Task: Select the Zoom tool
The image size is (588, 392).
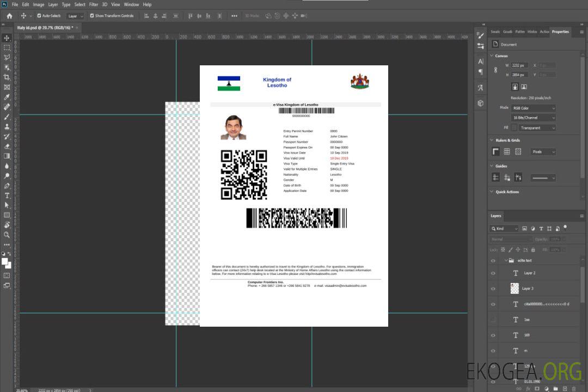Action: click(7, 235)
